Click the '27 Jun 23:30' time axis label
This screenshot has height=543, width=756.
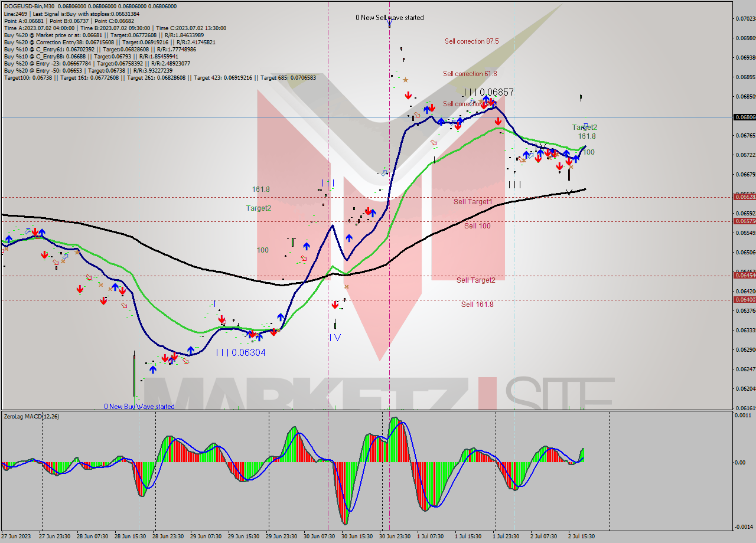pyautogui.click(x=55, y=537)
